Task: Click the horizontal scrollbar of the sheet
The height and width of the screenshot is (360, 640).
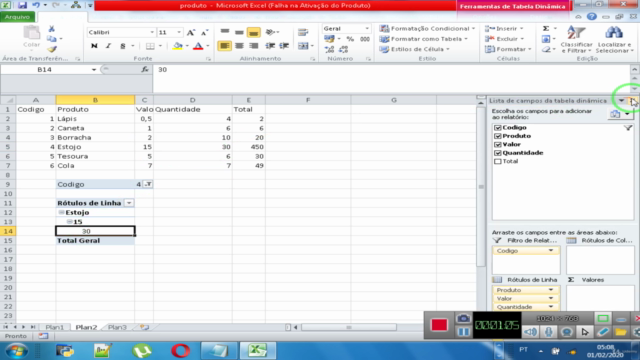Action: [349, 327]
